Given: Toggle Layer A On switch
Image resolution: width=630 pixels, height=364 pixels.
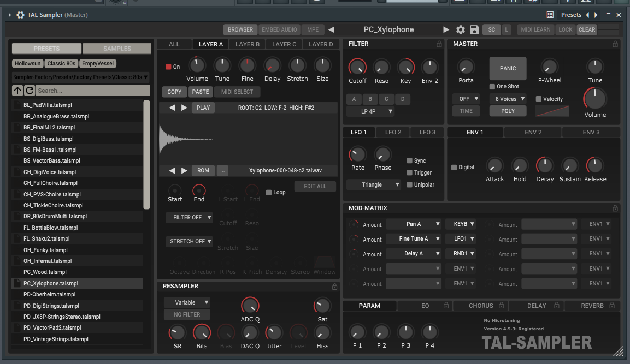Looking at the screenshot, I should [168, 67].
